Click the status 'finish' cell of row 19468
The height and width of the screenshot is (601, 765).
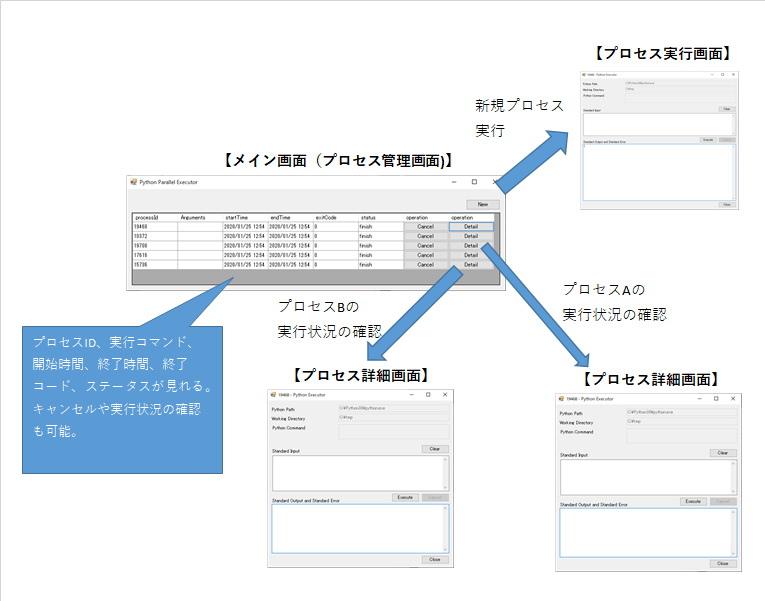point(381,227)
